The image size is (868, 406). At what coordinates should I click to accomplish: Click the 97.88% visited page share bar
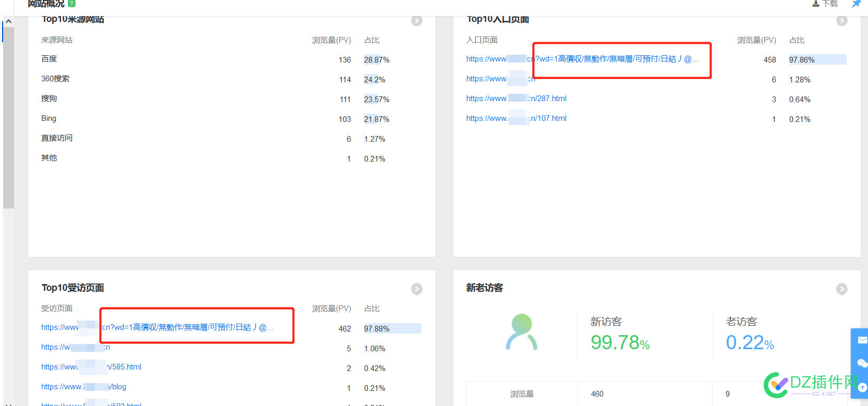pyautogui.click(x=392, y=328)
